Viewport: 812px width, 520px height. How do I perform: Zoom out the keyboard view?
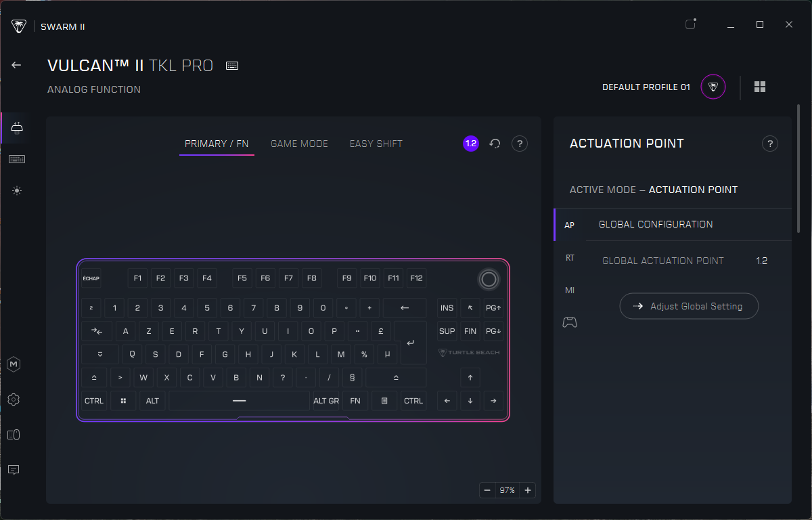[487, 490]
